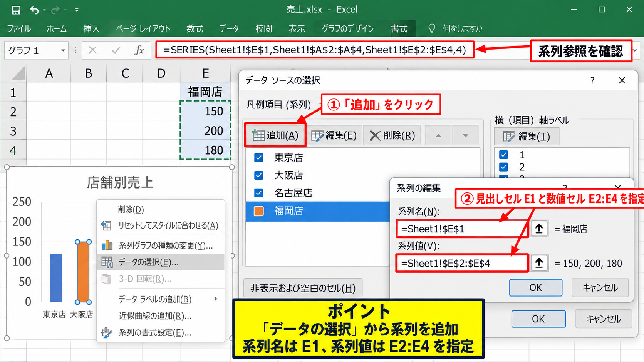Expand the formula bar chevron
This screenshot has height=362, width=644.
(x=635, y=50)
